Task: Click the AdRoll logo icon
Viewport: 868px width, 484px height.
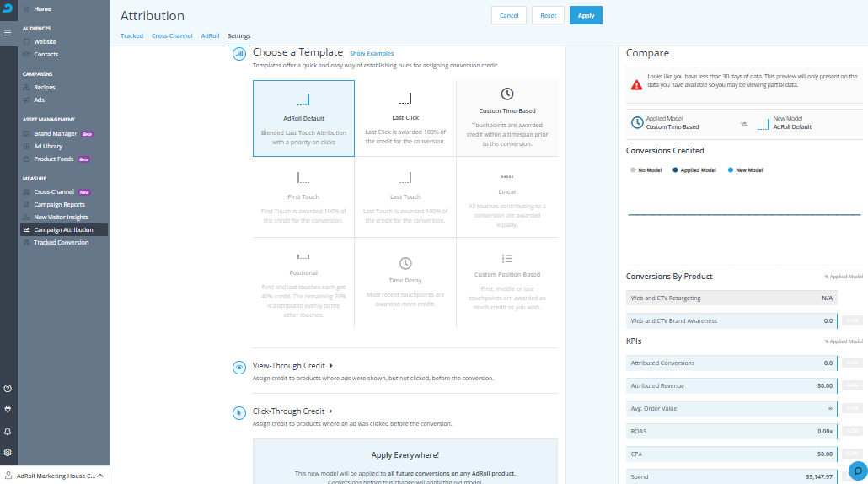Action: 8,8
